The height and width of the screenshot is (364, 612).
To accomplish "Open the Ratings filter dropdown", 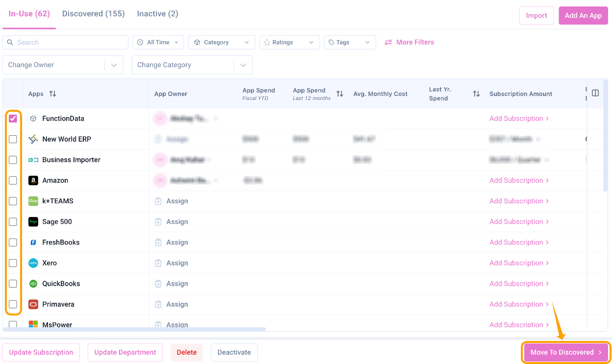I will 289,42.
